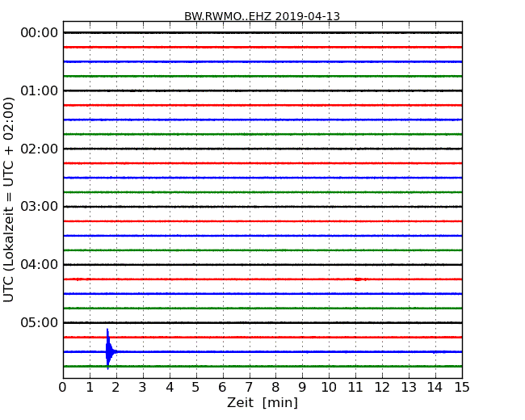The width and height of the screenshot is (525, 420).
Task: Click the 02:00 time label
Action: click(x=40, y=149)
